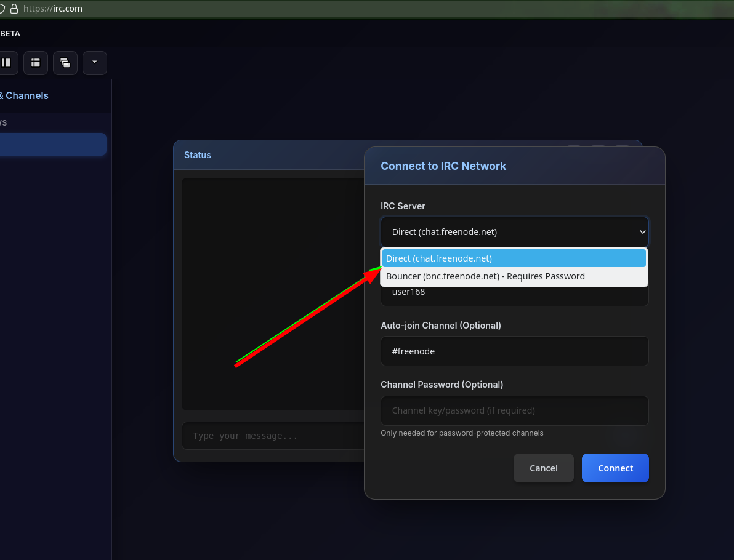Viewport: 734px width, 560px height.
Task: Select the highlighted sidebar window entry
Action: [x=52, y=145]
